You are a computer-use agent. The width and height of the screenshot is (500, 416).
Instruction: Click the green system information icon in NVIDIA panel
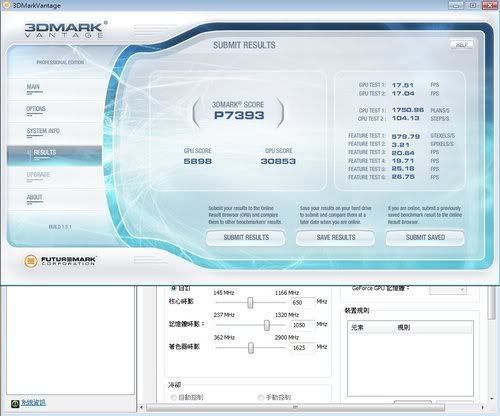click(15, 404)
